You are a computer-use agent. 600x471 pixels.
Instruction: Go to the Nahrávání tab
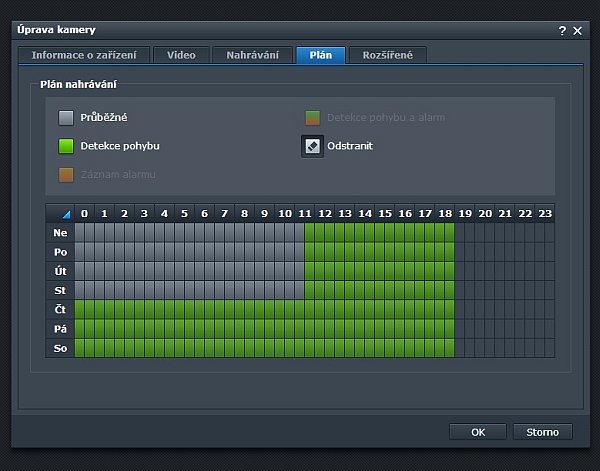[x=253, y=55]
